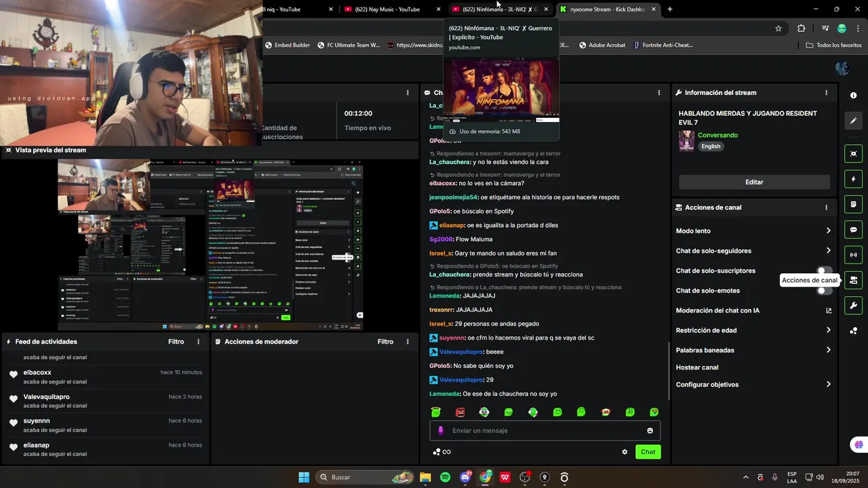The image size is (868, 488).
Task: Open Moderación del chat con IA external link
Action: (828, 310)
